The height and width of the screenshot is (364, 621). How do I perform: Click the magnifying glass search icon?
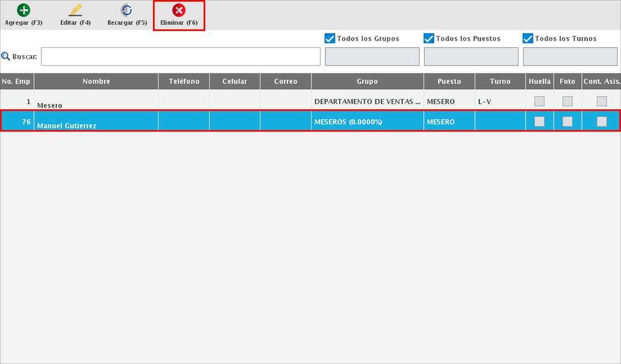[x=6, y=56]
